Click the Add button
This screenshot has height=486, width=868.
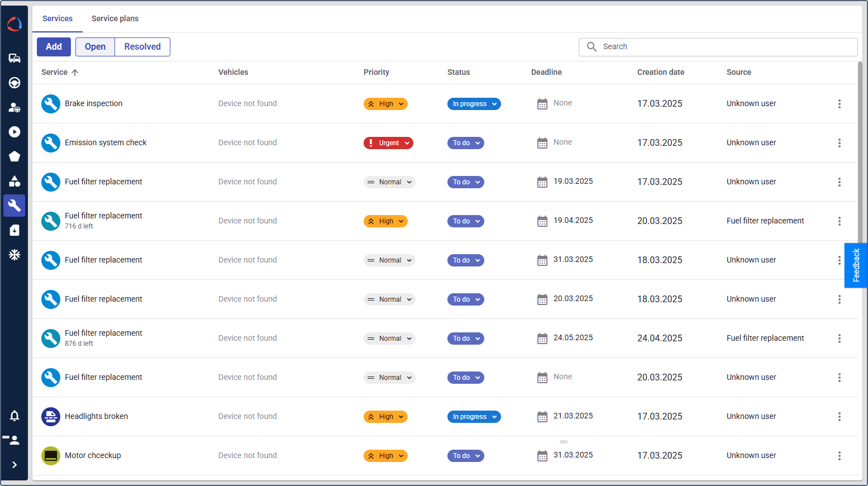54,47
